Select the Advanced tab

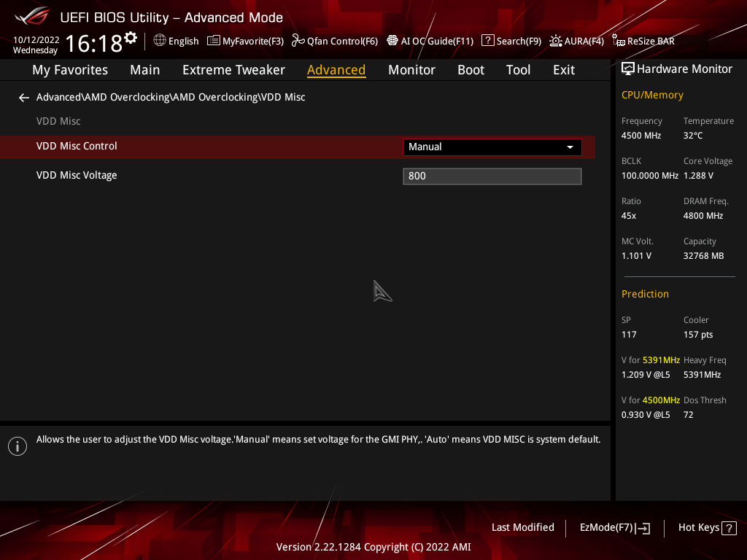(x=336, y=69)
